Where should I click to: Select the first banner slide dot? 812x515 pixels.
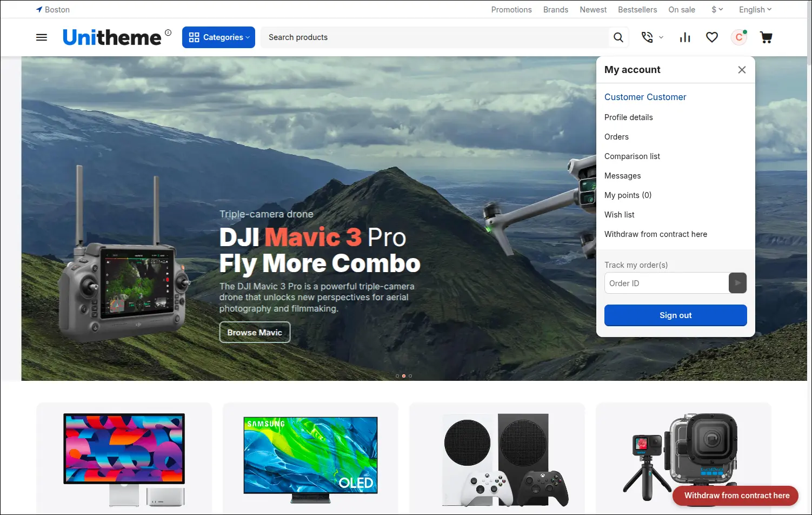click(397, 376)
